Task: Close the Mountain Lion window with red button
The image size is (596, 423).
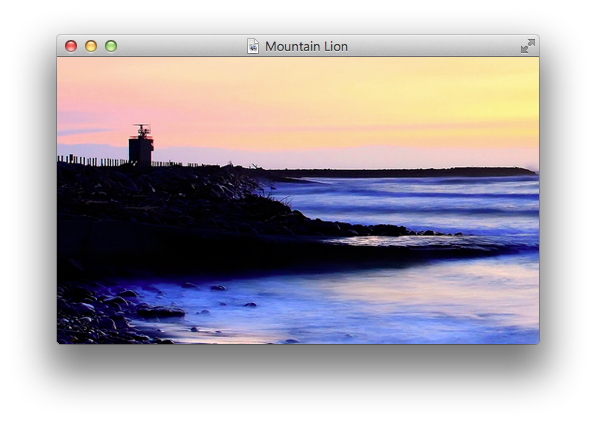Action: click(71, 46)
